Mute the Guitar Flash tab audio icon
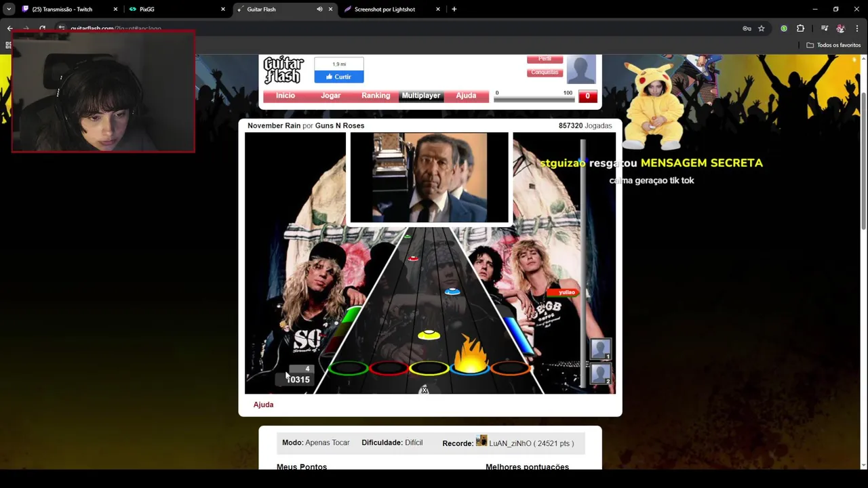 point(319,9)
